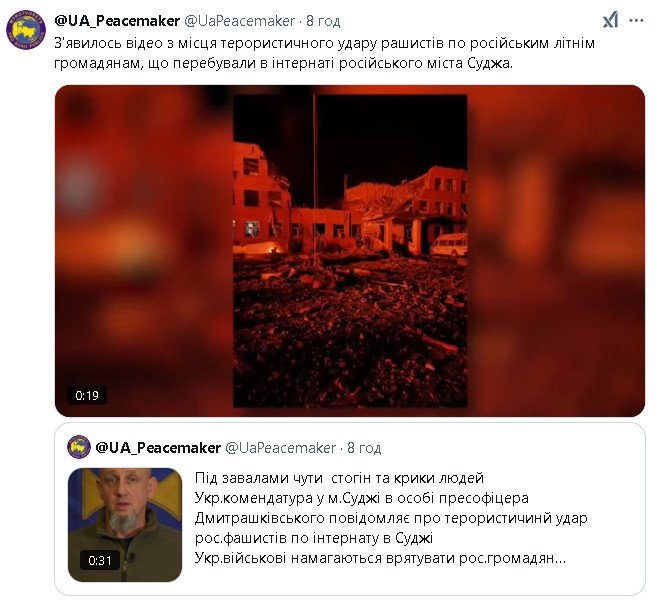Open the quoted post's @UA_Peacemaker name
Viewport: 659px width, 604px height.
[x=158, y=448]
